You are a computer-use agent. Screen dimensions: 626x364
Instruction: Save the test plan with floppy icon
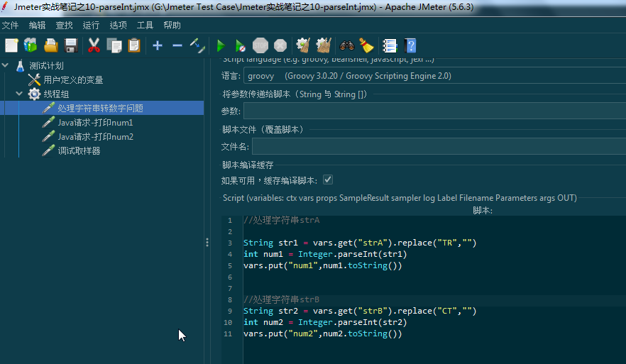point(71,45)
